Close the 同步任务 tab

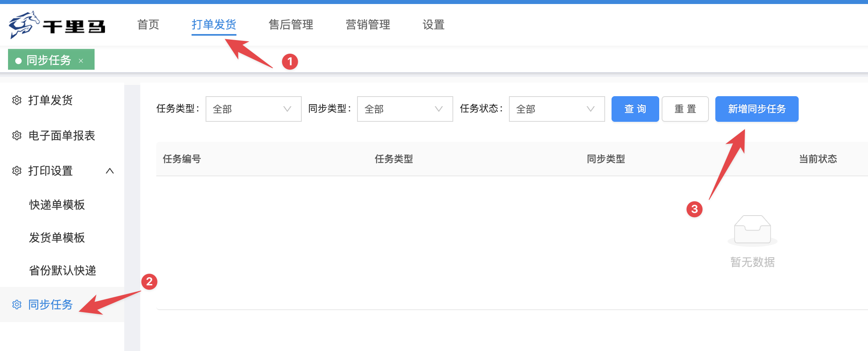click(81, 61)
